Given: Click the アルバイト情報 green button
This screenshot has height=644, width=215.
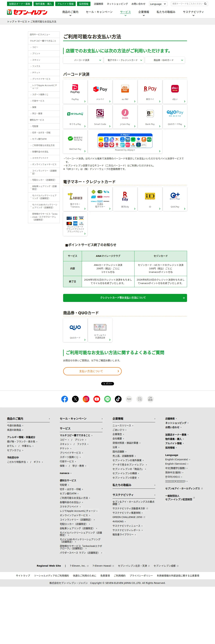Looking at the screenshot, I should click(x=65, y=4).
